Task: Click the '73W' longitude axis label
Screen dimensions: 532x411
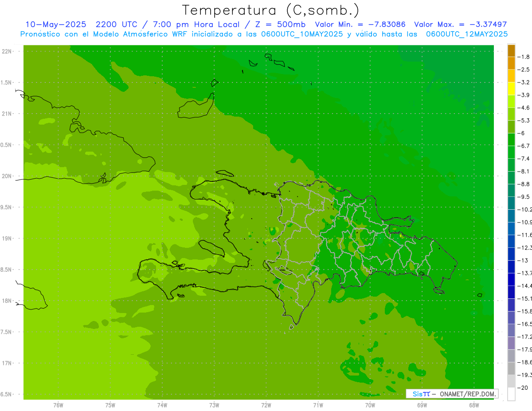Action: click(x=214, y=405)
